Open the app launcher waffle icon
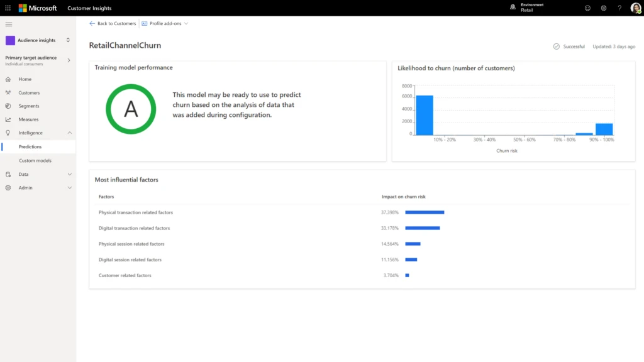Viewport: 644px width, 362px height. click(x=8, y=8)
